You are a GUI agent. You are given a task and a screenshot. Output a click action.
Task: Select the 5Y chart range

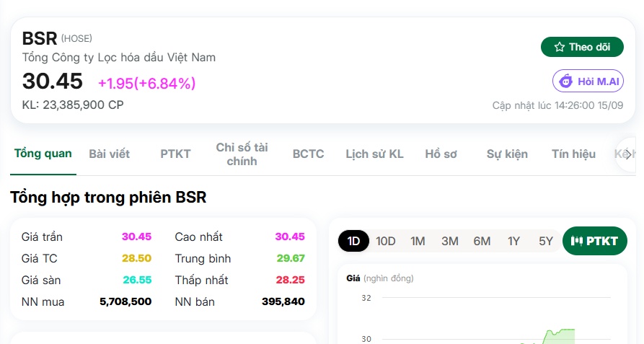(x=546, y=241)
